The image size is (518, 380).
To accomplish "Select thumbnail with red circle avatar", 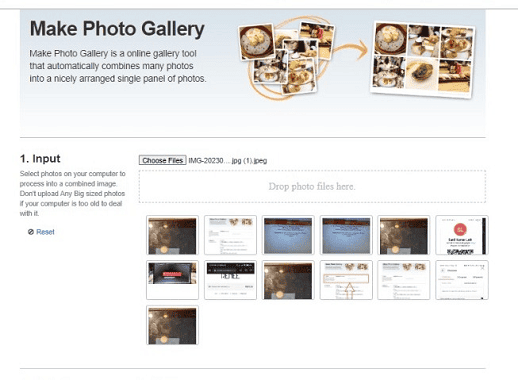I will click(x=462, y=235).
